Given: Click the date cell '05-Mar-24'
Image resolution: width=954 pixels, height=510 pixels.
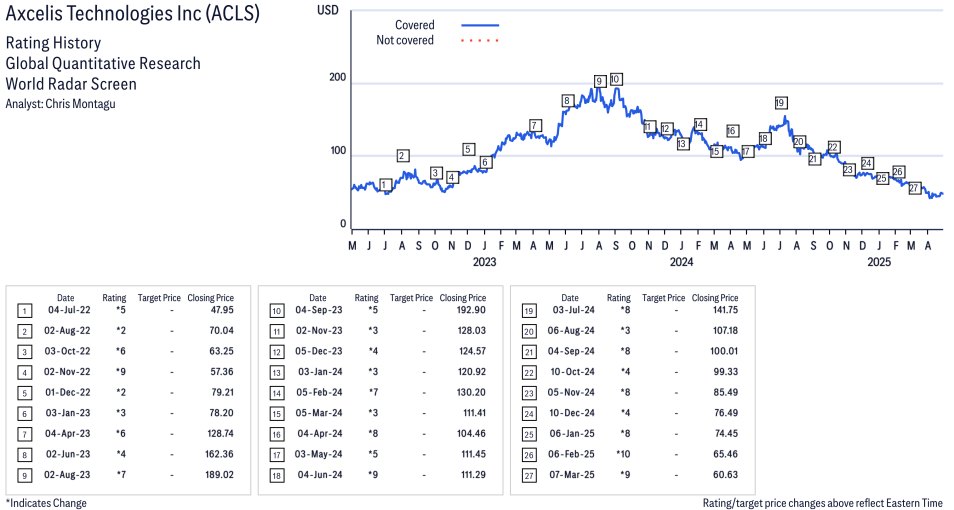Looking at the screenshot, I should (x=319, y=413).
